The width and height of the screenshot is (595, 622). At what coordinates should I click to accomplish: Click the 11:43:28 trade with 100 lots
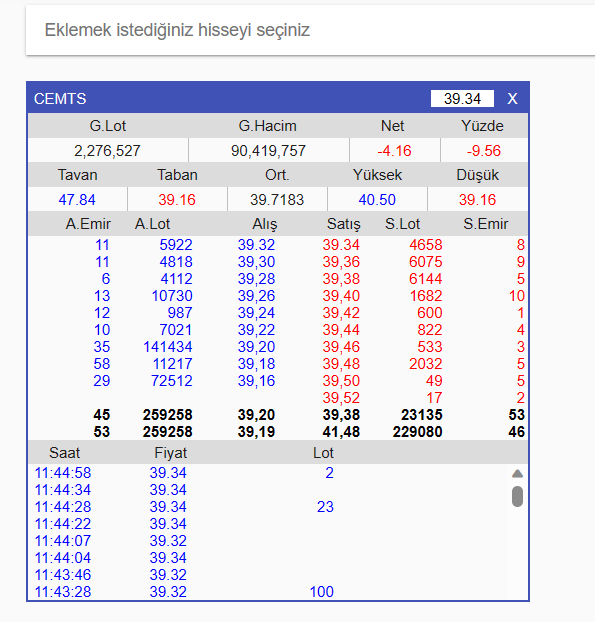point(268,592)
